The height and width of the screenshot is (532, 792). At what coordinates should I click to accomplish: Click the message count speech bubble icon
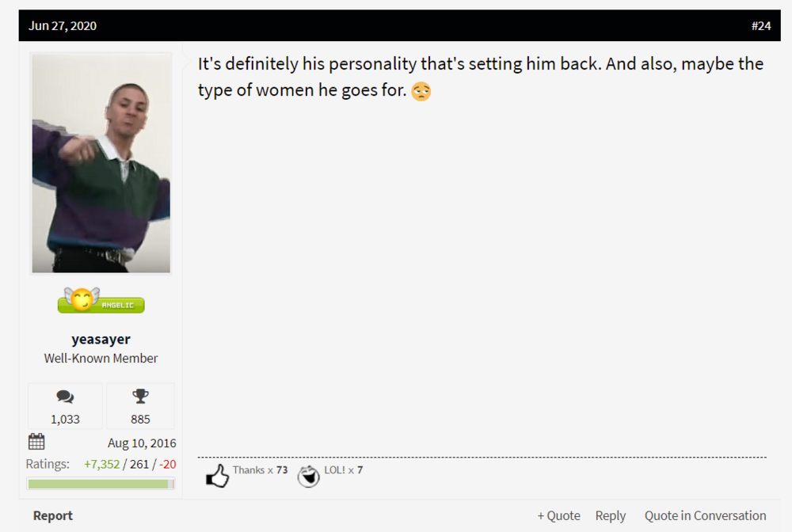click(65, 397)
